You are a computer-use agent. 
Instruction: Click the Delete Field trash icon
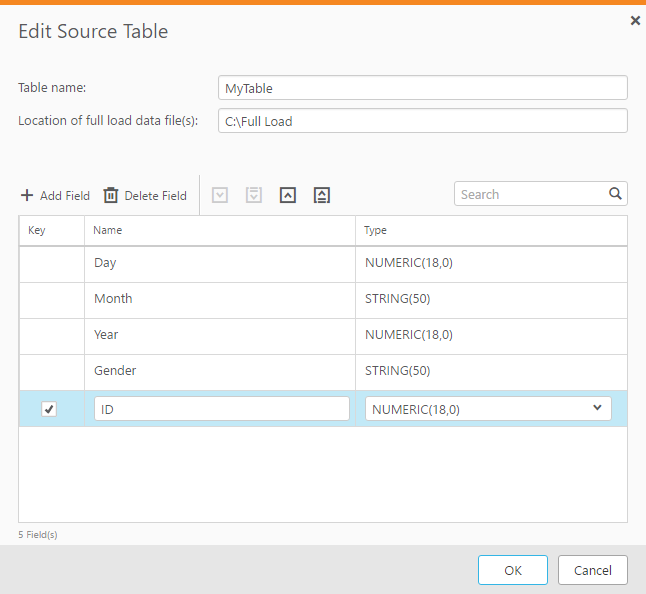[x=111, y=195]
